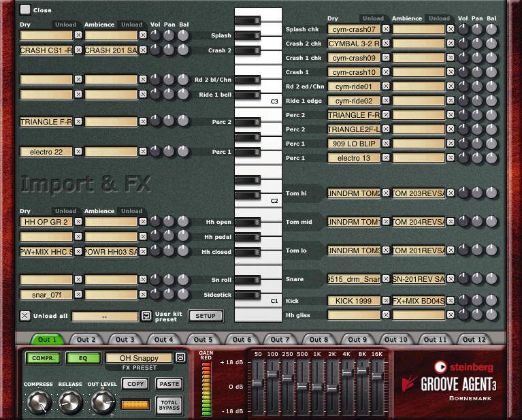Adjust the Crash 2 pan knob
Screen dimensions: 522x420
pos(169,50)
